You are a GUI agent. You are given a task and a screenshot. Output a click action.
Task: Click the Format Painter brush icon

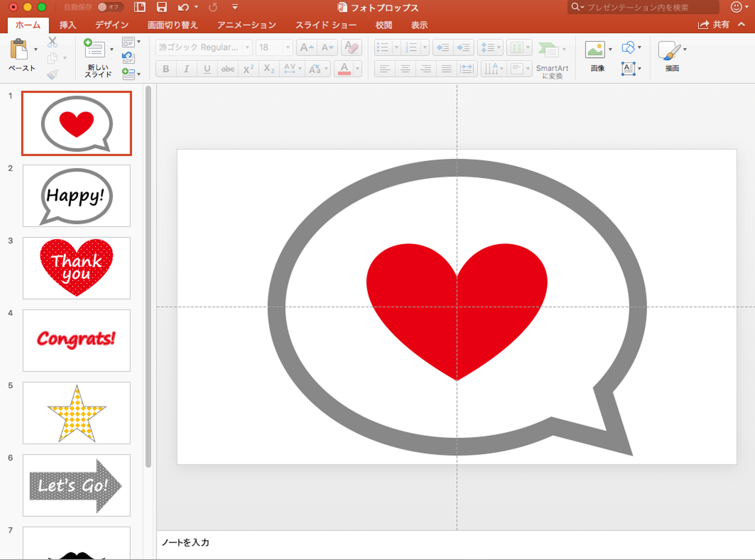pyautogui.click(x=52, y=74)
